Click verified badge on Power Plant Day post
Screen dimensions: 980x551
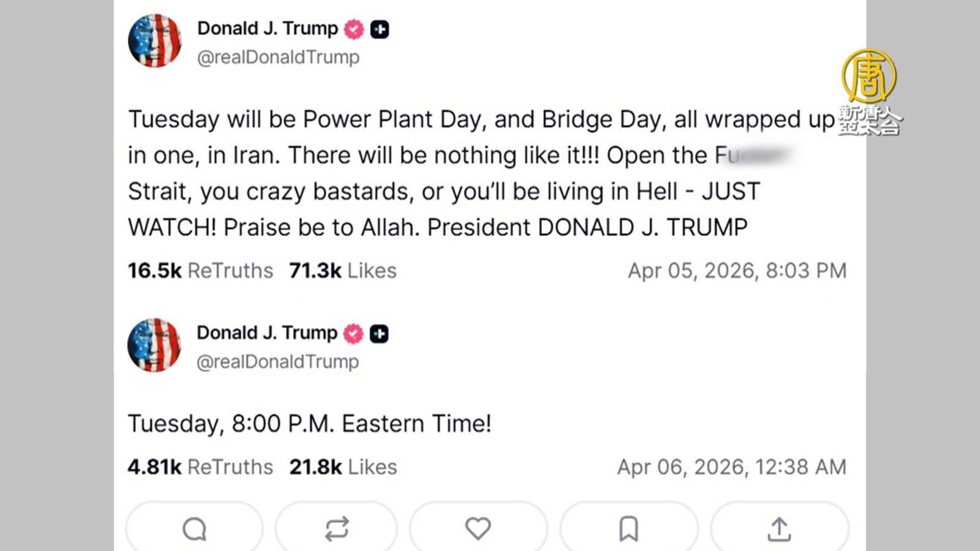pos(353,29)
